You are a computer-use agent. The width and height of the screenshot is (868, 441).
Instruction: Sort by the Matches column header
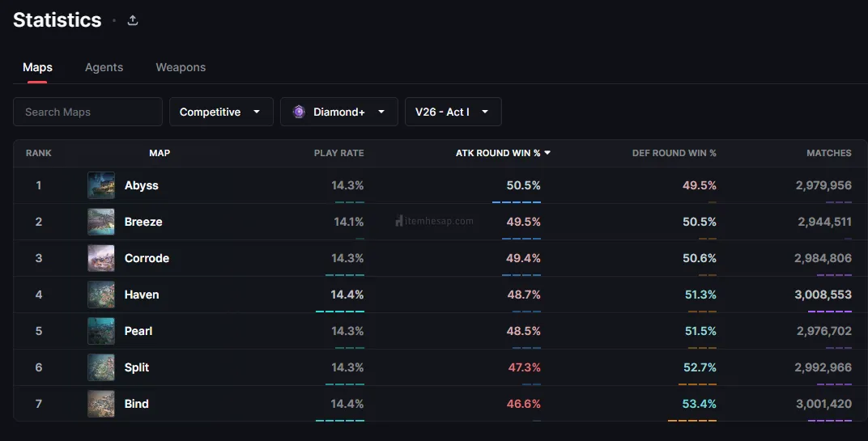point(828,153)
